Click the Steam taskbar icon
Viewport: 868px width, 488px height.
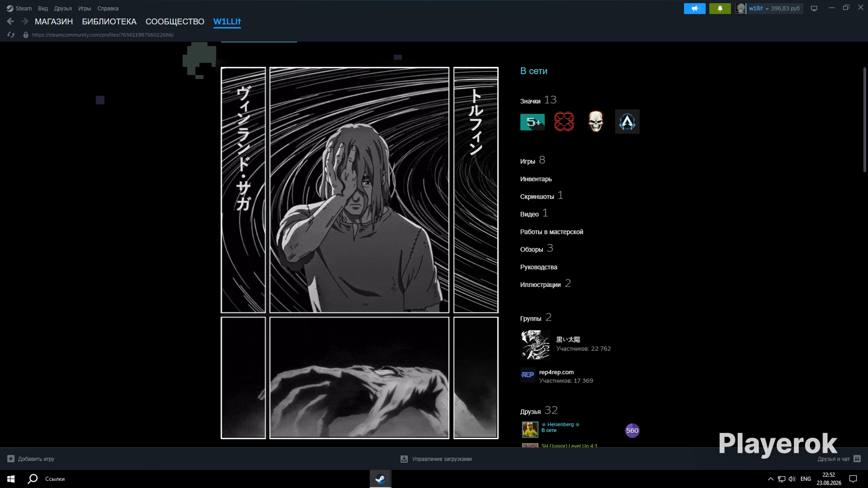tap(380, 479)
